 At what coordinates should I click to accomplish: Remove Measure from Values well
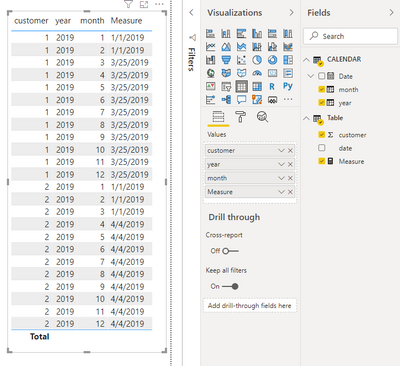[x=290, y=192]
